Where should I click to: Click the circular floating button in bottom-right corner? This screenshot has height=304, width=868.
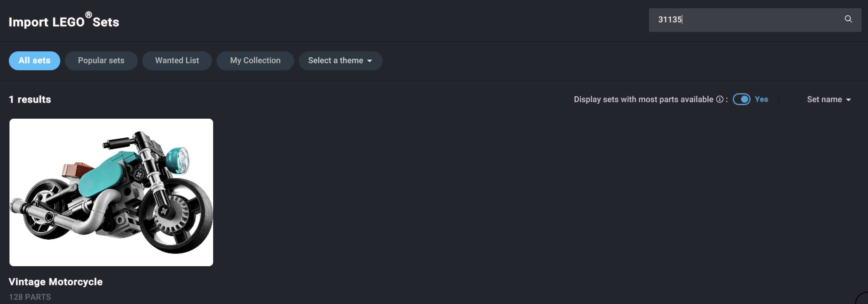click(x=863, y=299)
